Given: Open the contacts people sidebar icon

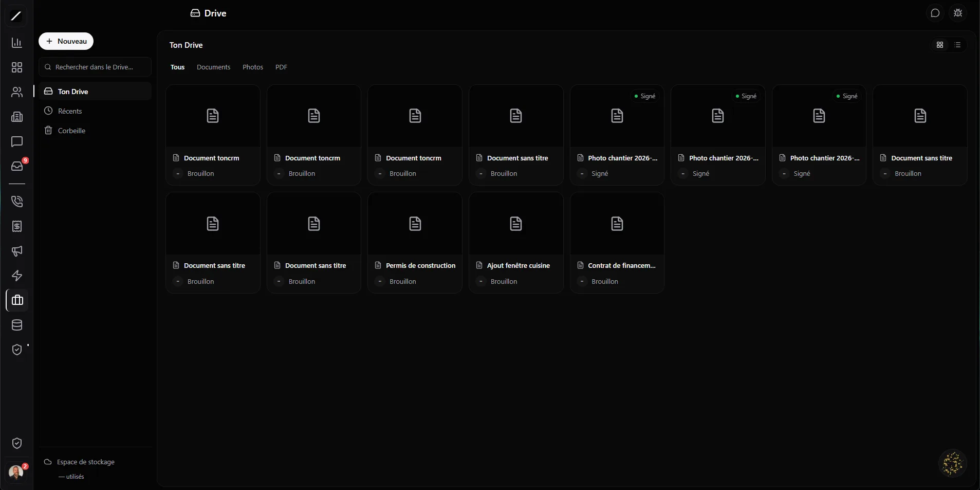Looking at the screenshot, I should click(x=17, y=92).
